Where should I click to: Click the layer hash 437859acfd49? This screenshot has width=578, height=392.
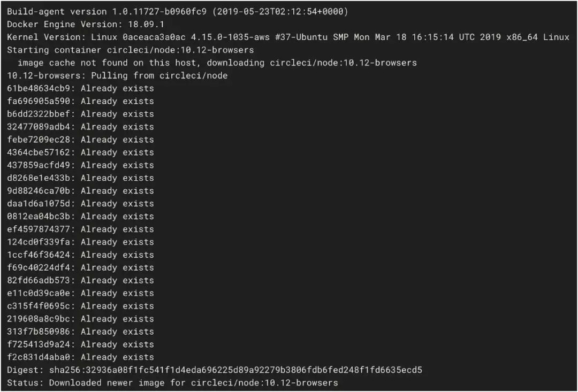click(x=41, y=165)
